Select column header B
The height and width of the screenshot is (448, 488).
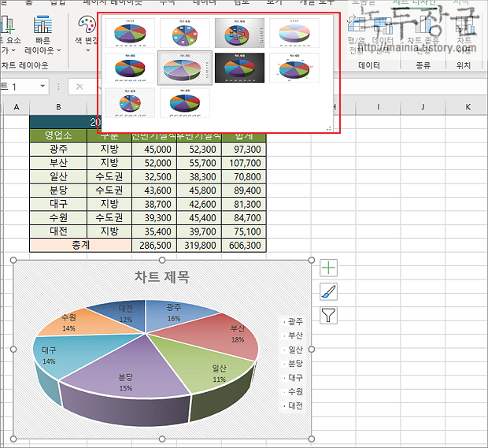[x=58, y=107]
